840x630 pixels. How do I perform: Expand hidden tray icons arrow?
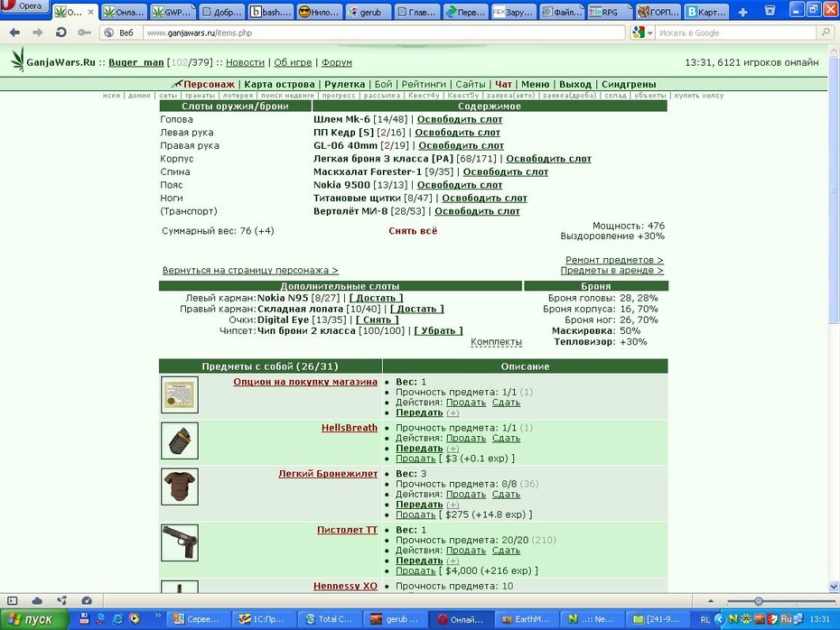pos(719,619)
